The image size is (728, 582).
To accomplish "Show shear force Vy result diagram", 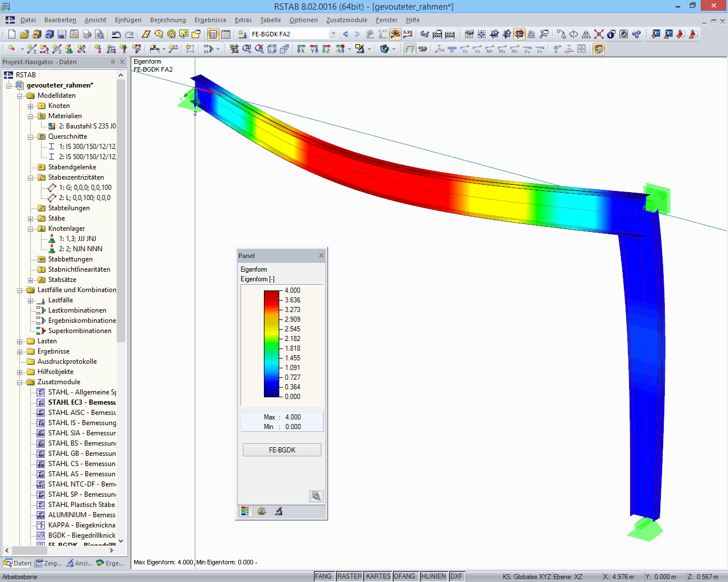I will (x=465, y=49).
